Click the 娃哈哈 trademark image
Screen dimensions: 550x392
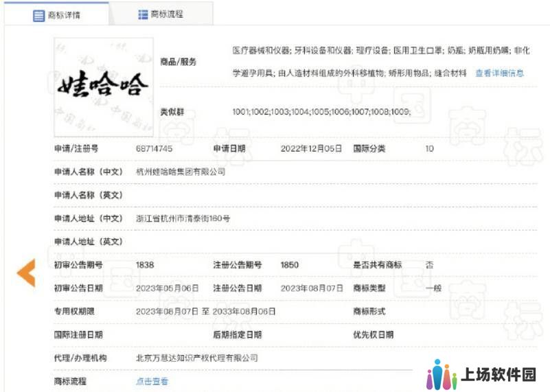tap(104, 87)
